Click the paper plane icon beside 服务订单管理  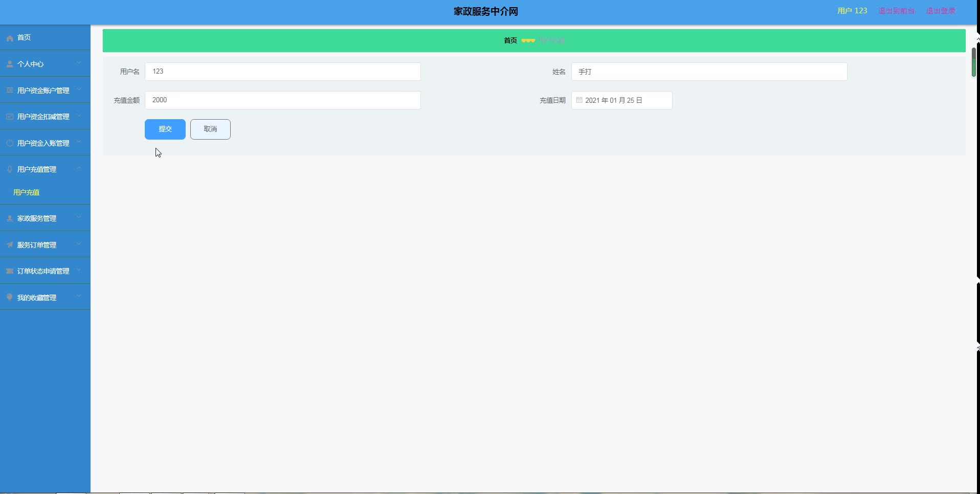[x=10, y=245]
